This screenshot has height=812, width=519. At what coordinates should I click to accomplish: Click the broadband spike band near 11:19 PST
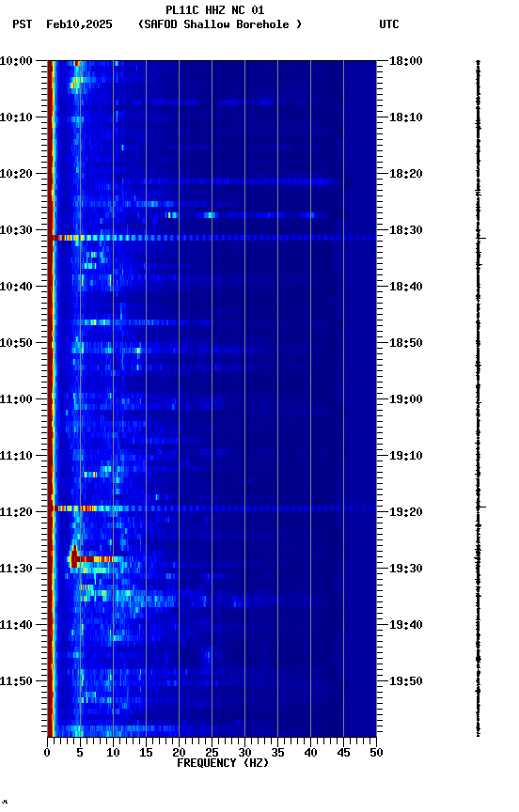[x=212, y=508]
